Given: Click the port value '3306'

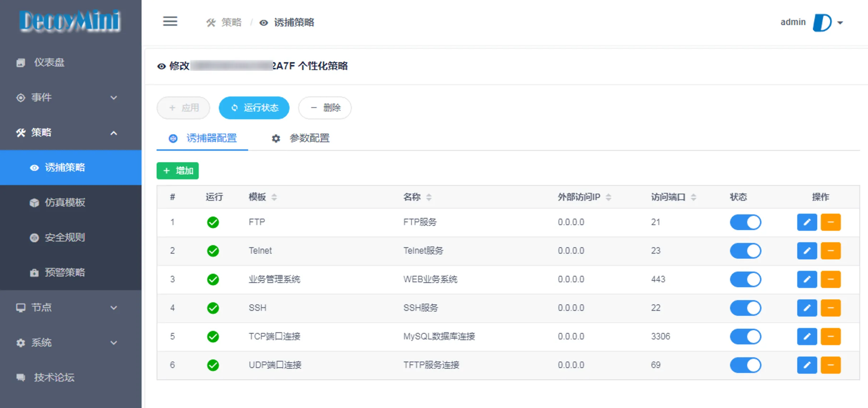Looking at the screenshot, I should tap(661, 336).
